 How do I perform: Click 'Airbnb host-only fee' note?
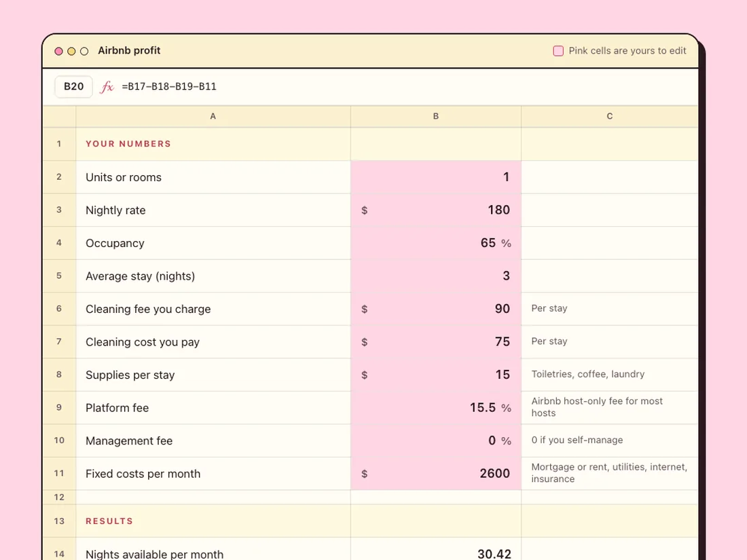597,407
